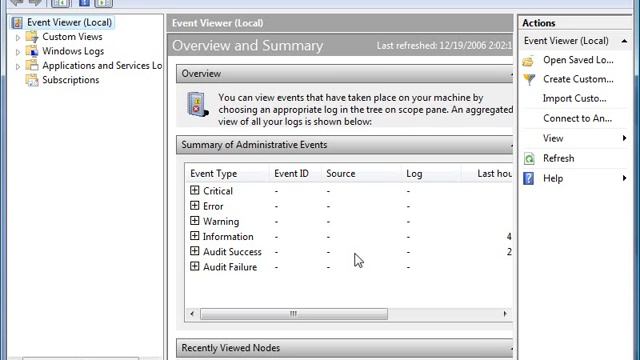The width and height of the screenshot is (640, 360).
Task: Open the View submenu arrow in Actions
Action: pyautogui.click(x=624, y=138)
